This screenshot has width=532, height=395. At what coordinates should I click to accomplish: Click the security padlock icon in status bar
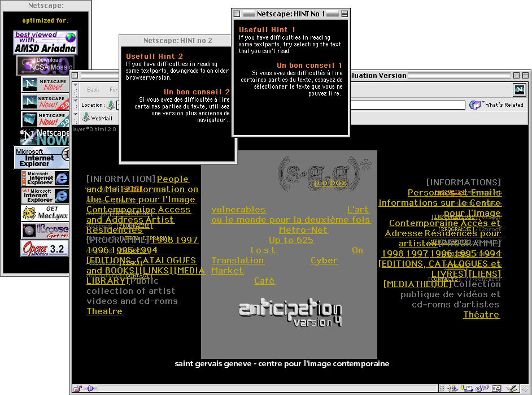click(x=77, y=389)
